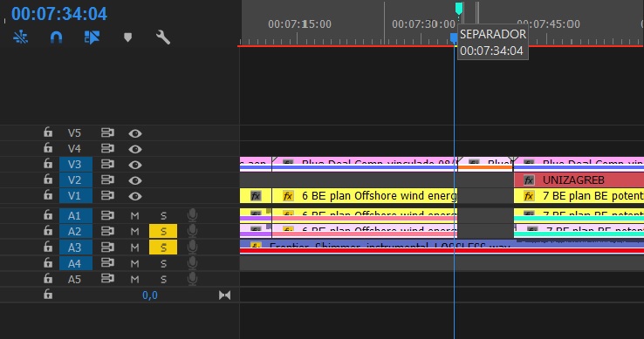Image resolution: width=644 pixels, height=339 pixels.
Task: Enable voice-over record on track A1
Action: click(192, 215)
